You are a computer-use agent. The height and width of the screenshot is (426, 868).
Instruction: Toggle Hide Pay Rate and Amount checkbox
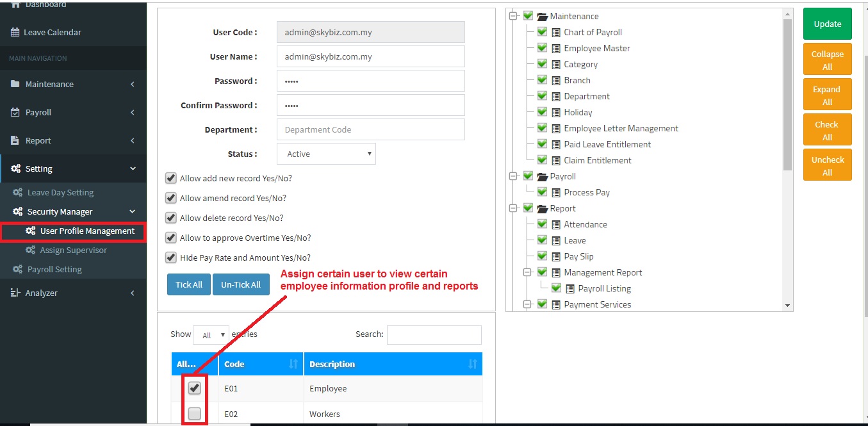tap(171, 258)
